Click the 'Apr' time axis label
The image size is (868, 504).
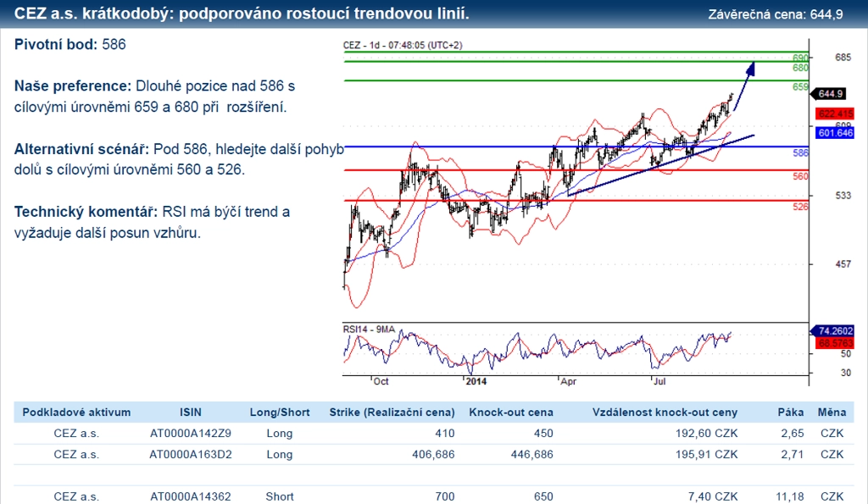[x=569, y=381]
